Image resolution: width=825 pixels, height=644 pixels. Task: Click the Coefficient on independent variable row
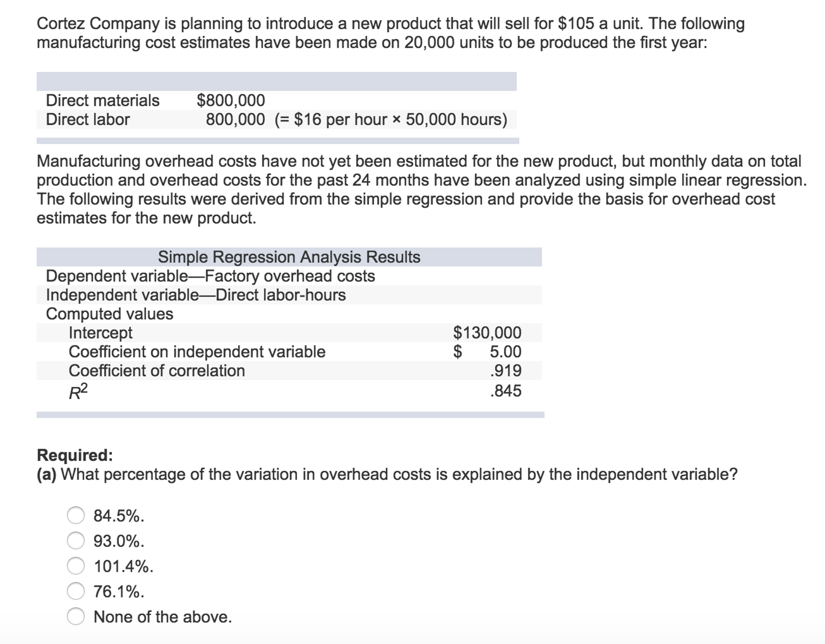click(197, 351)
